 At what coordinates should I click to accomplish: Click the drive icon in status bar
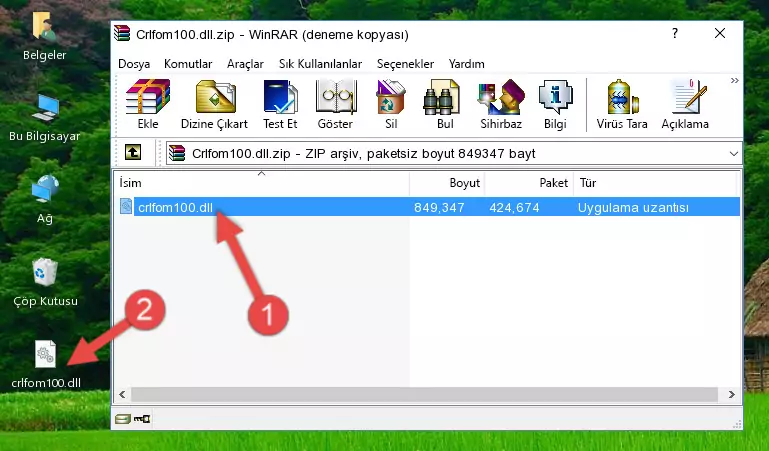pyautogui.click(x=123, y=419)
